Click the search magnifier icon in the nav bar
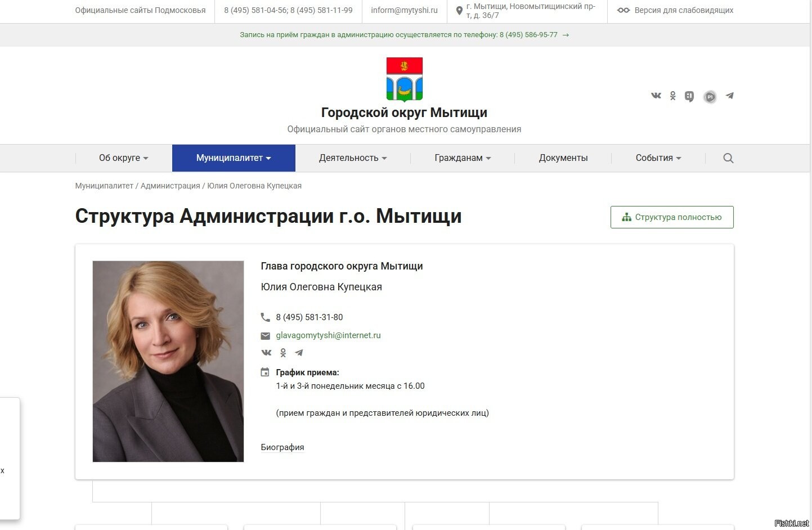Image resolution: width=812 pixels, height=530 pixels. coord(728,158)
